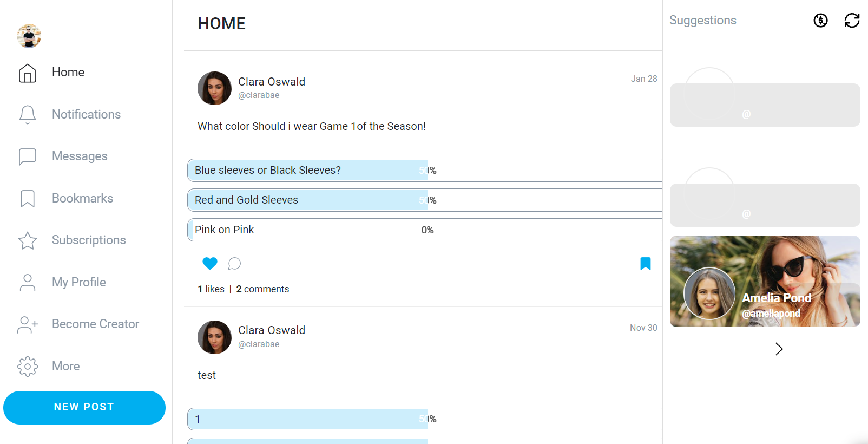Click the heart like icon on the post
This screenshot has height=444, width=868.
coord(210,264)
